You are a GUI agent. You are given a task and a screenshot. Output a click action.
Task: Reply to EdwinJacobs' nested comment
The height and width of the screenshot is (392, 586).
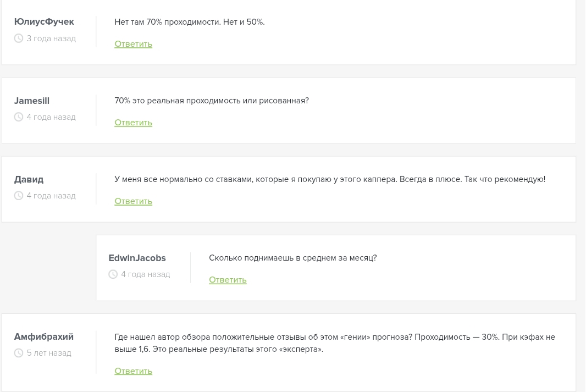[228, 279]
